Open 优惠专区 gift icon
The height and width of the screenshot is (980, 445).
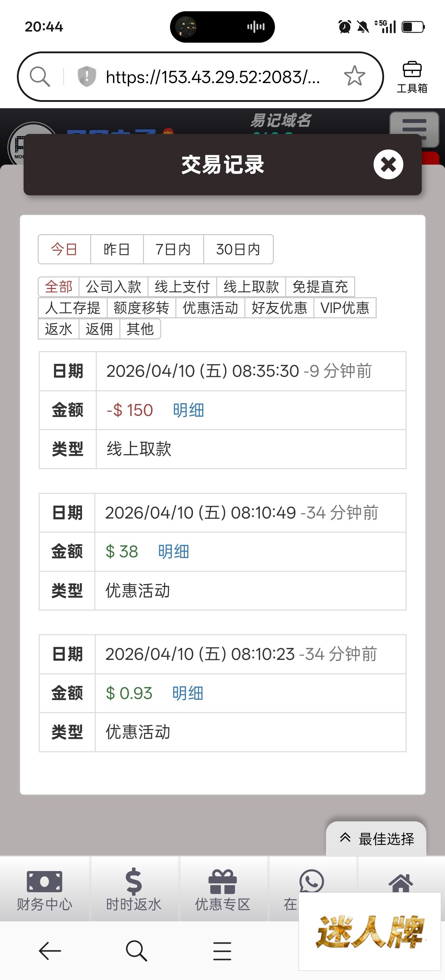pyautogui.click(x=223, y=889)
